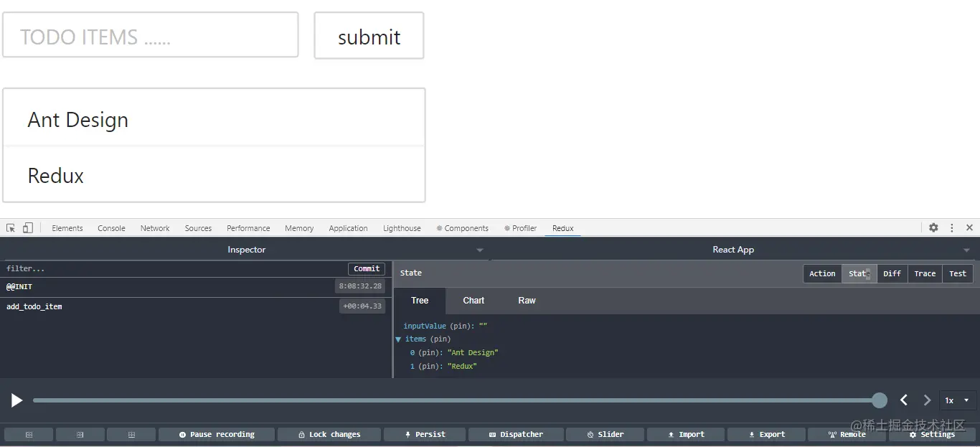Toggle Persist state button
The image size is (980, 447).
425,434
